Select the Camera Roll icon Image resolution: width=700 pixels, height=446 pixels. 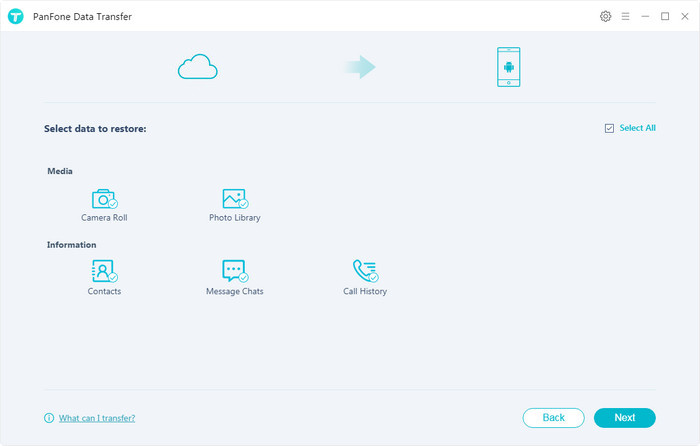pyautogui.click(x=104, y=198)
